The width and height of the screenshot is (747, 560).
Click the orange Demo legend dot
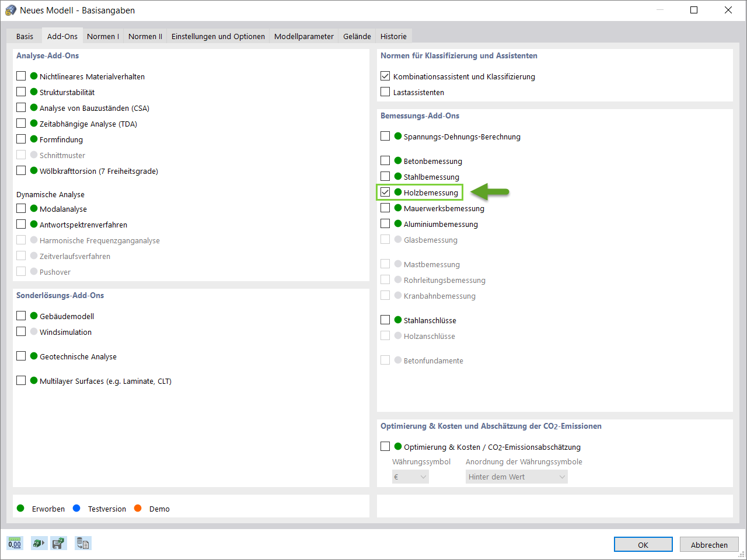pyautogui.click(x=138, y=509)
